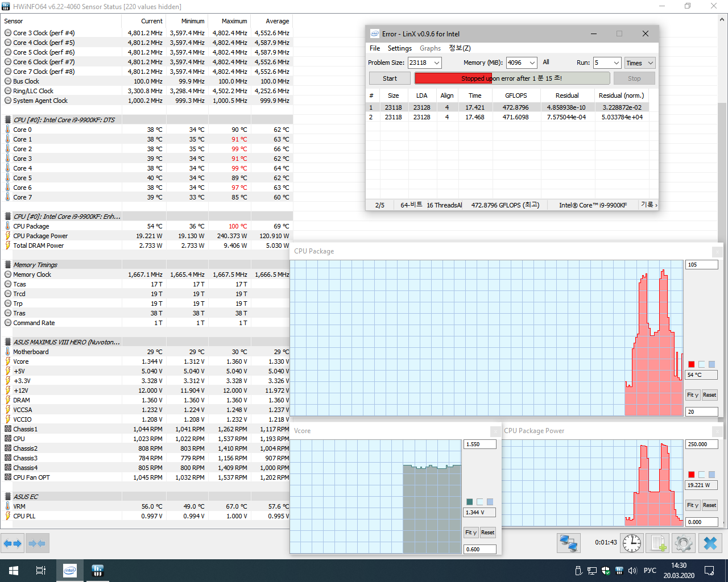
Task: Click the volume speaker tray icon
Action: coord(632,571)
